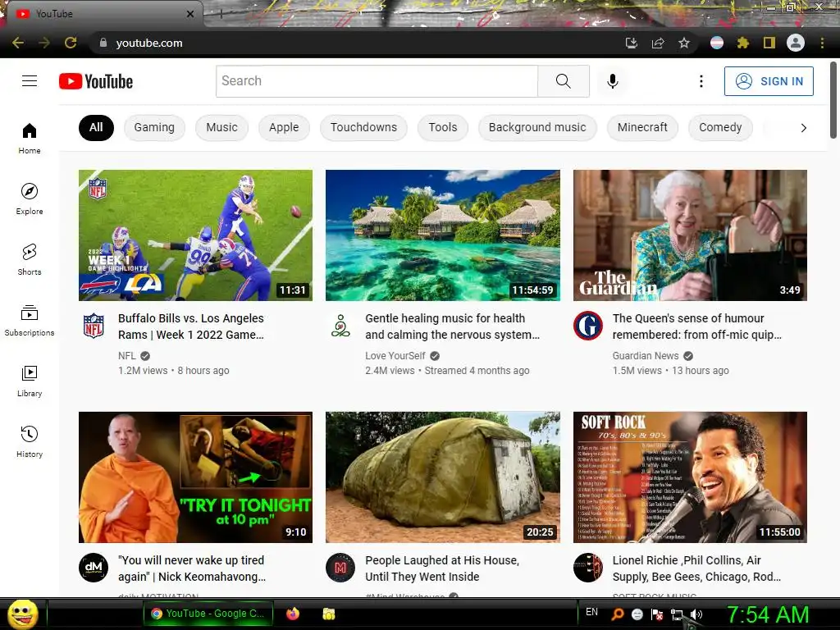Open Mind Warehouse channel avatar
Image resolution: width=840 pixels, height=630 pixels.
coord(340,568)
